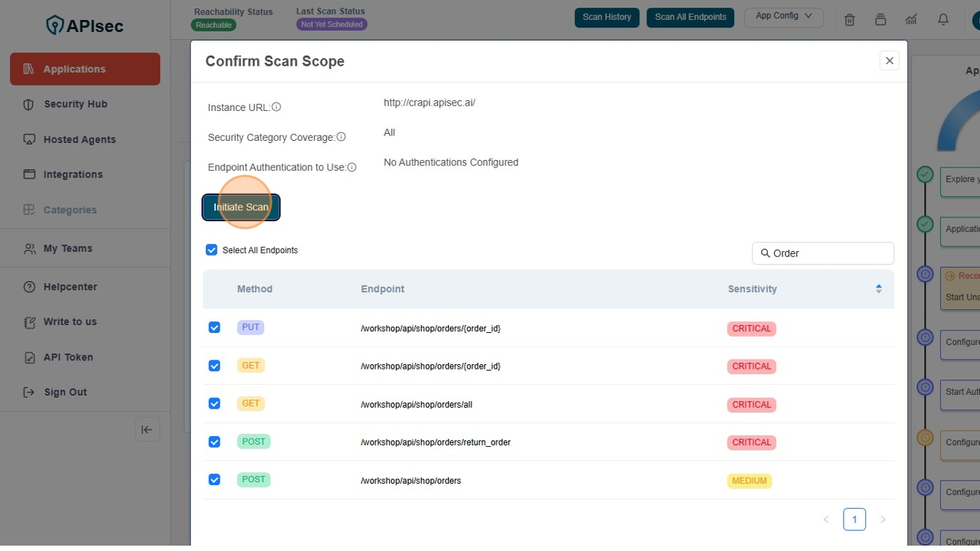Click the analytics chart icon in the header
This screenshot has width=980, height=551.
coord(910,20)
